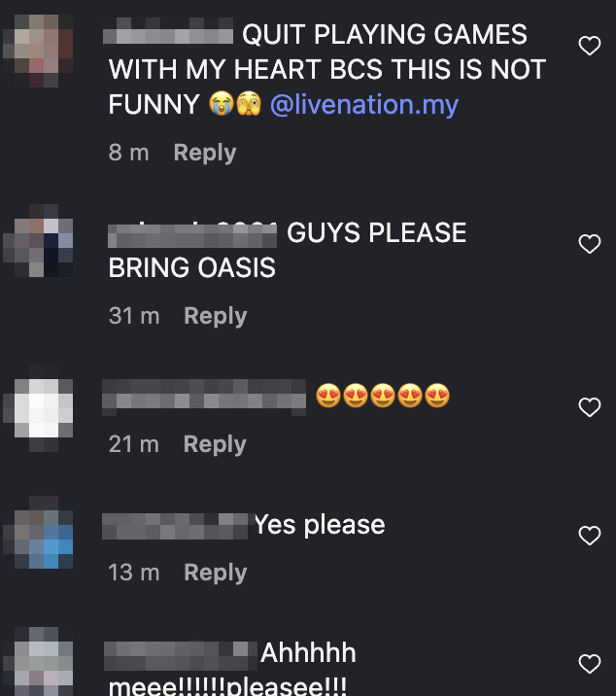The height and width of the screenshot is (696, 616).
Task: Reply to the 8 m comment
Action: [205, 154]
